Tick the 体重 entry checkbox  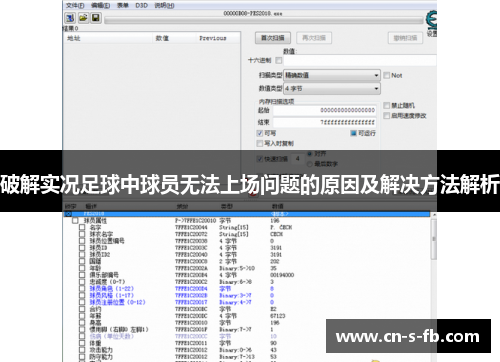(x=82, y=343)
